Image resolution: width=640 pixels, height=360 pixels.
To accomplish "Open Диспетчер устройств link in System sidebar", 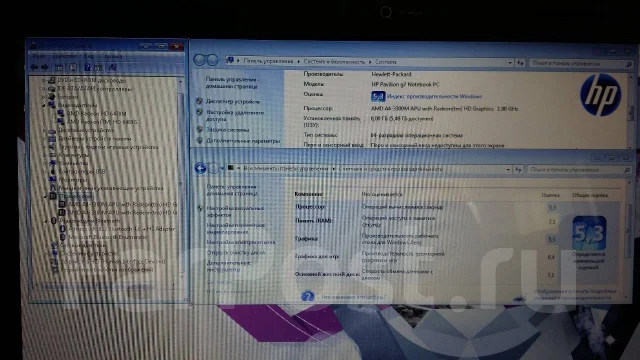I will [233, 101].
